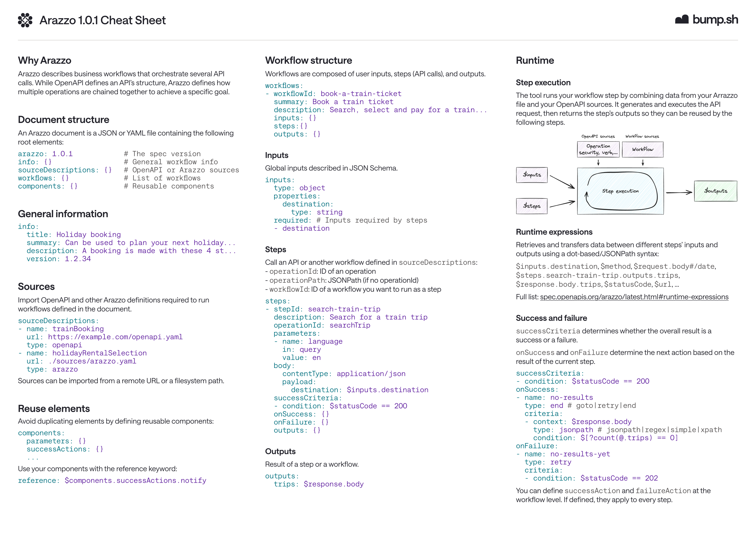The image size is (756, 534).
Task: Click the trips: $response.body output line
Action: [319, 484]
